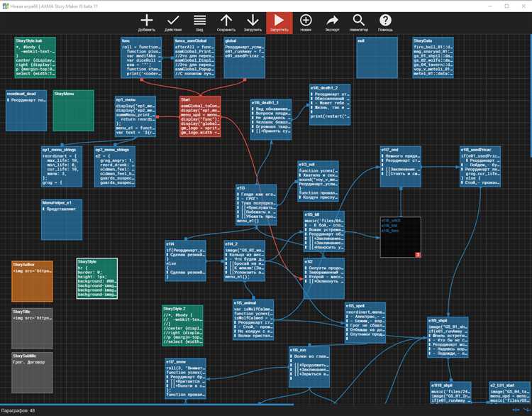Run the story with Запустить button
This screenshot has width=532, height=416.
(x=279, y=23)
